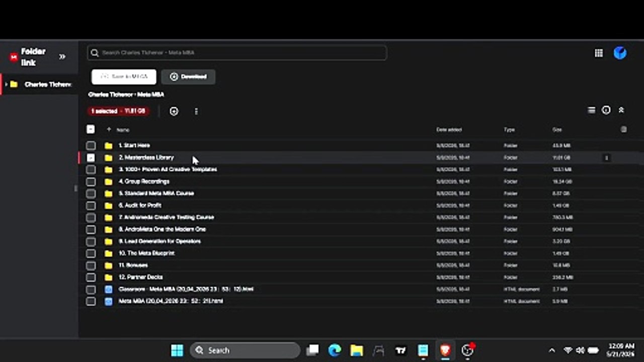Switch the file list view mode
This screenshot has width=644, height=362.
pos(592,110)
